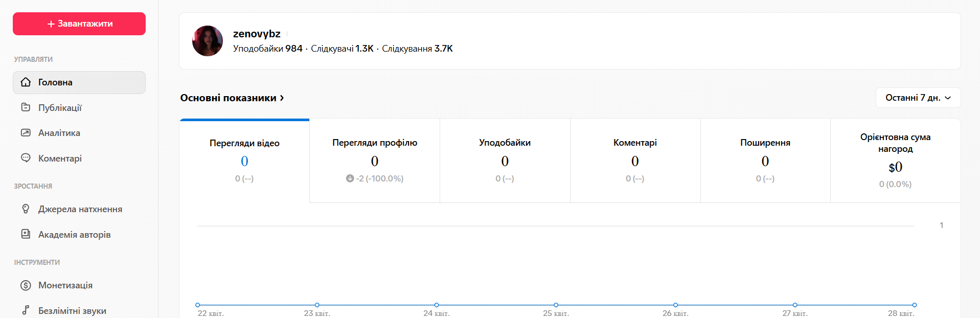Click the Академія авторів icon
Viewport: 980px width, 318px height.
tap(26, 234)
